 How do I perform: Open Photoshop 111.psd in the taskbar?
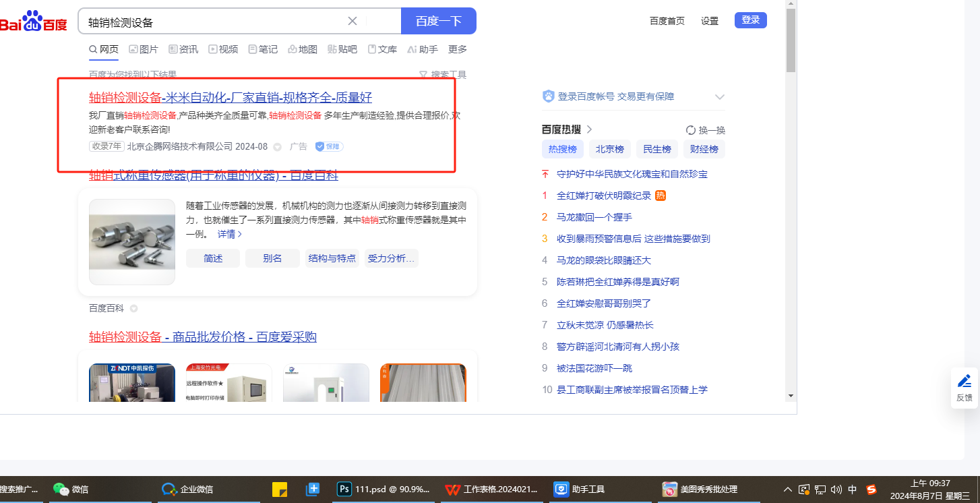384,490
